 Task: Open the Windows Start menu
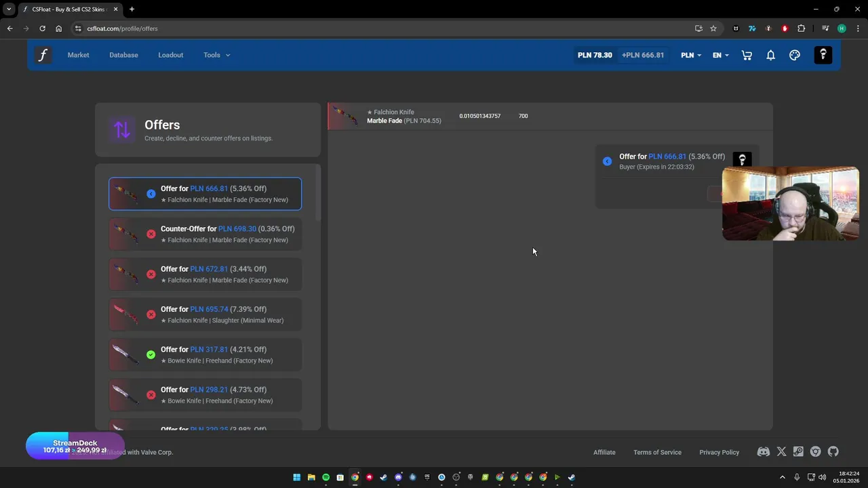pos(296,477)
